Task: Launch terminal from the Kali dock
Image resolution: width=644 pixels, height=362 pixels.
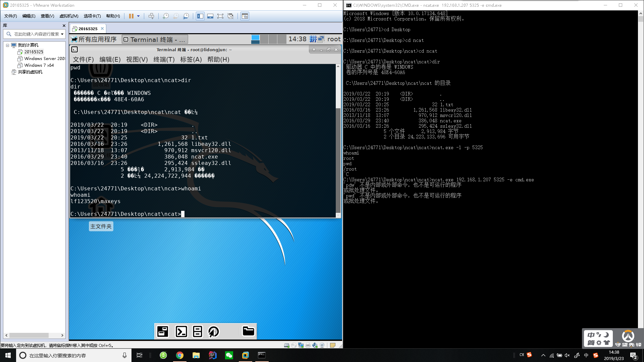Action: click(181, 331)
